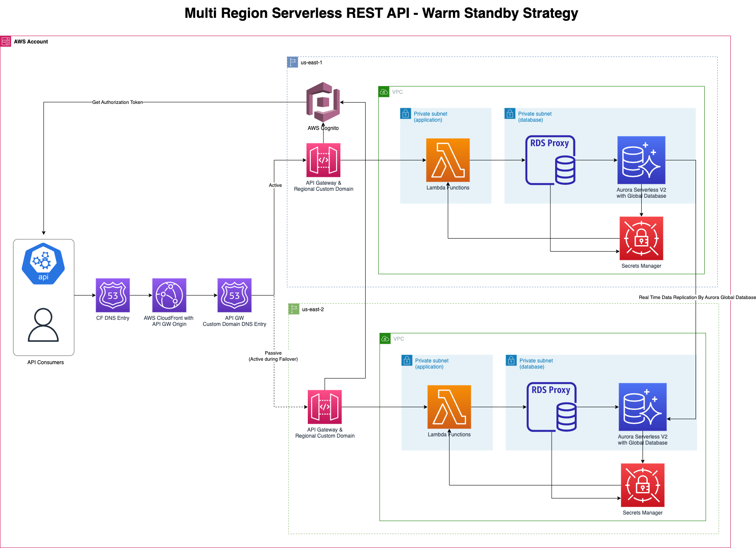Click the us-east-2 Aurora Serverless V2 icon
The height and width of the screenshot is (548, 756).
click(643, 407)
